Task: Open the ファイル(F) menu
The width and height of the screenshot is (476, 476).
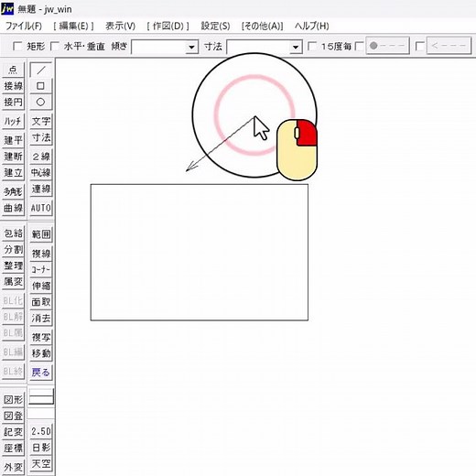Action: 24,26
